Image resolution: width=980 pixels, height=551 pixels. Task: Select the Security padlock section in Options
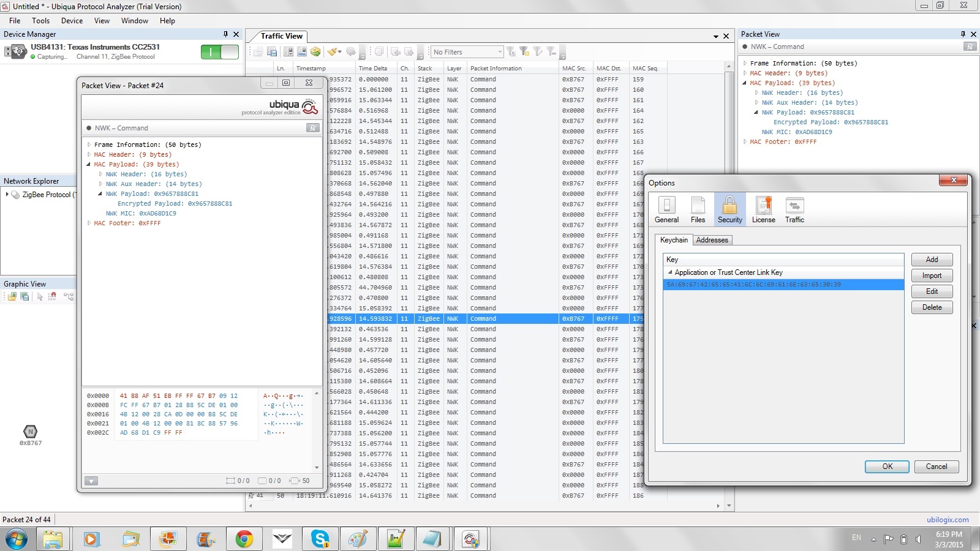pyautogui.click(x=729, y=210)
